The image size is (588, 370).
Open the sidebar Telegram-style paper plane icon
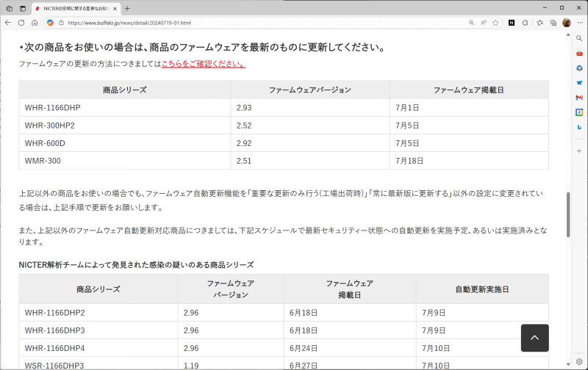[x=579, y=83]
